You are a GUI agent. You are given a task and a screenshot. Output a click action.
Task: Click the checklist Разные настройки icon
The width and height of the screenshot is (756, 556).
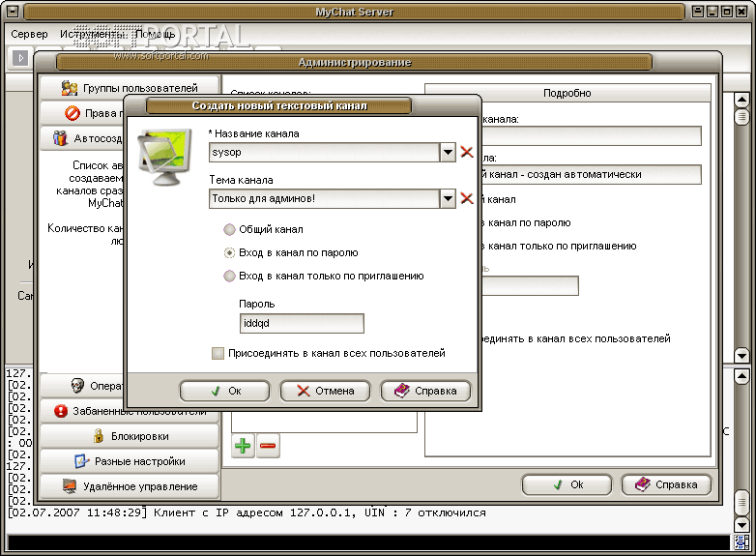tap(81, 461)
